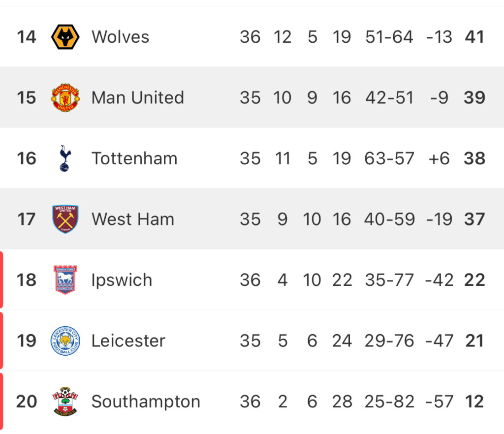Click the Manchester United crest
Image resolution: width=504 pixels, height=434 pixels.
65,97
